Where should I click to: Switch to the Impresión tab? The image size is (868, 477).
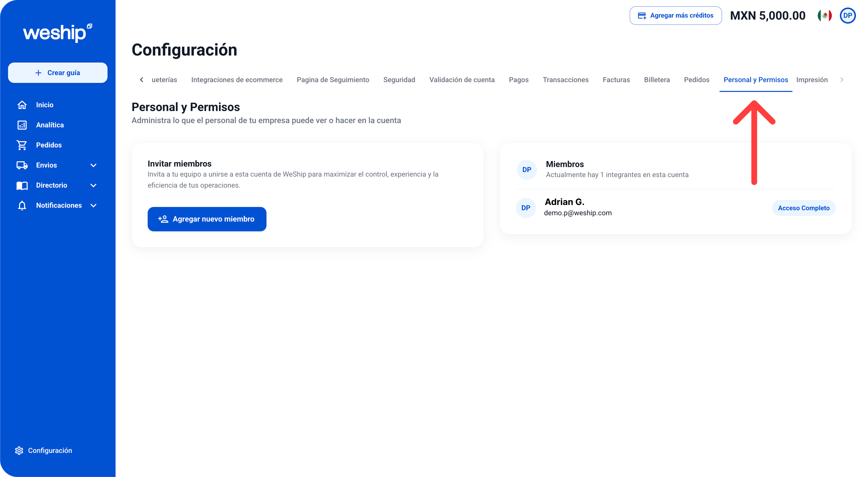pyautogui.click(x=812, y=80)
